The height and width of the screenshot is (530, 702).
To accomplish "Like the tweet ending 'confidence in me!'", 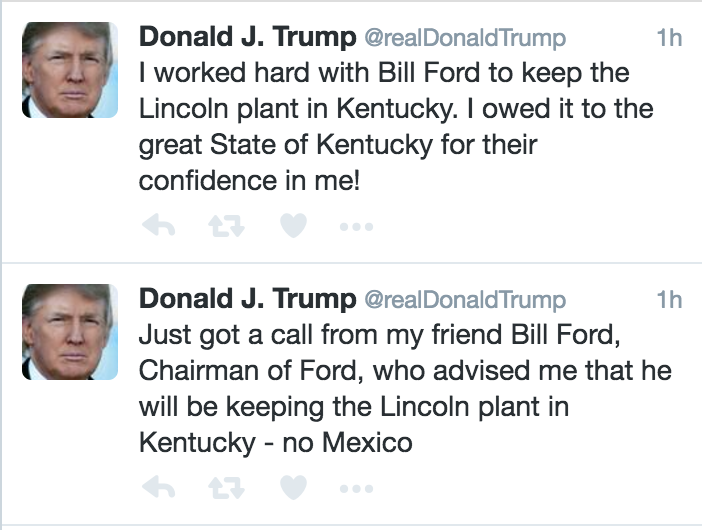I will [x=292, y=227].
